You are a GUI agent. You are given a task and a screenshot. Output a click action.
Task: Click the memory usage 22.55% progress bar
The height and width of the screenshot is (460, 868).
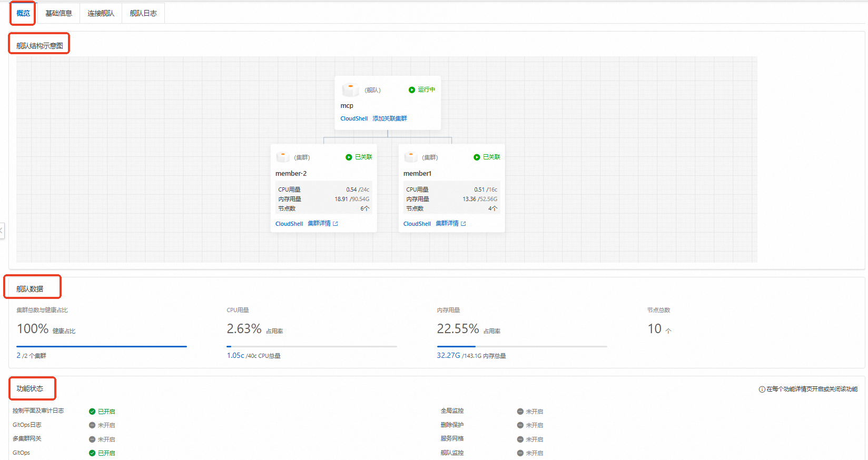click(x=522, y=346)
